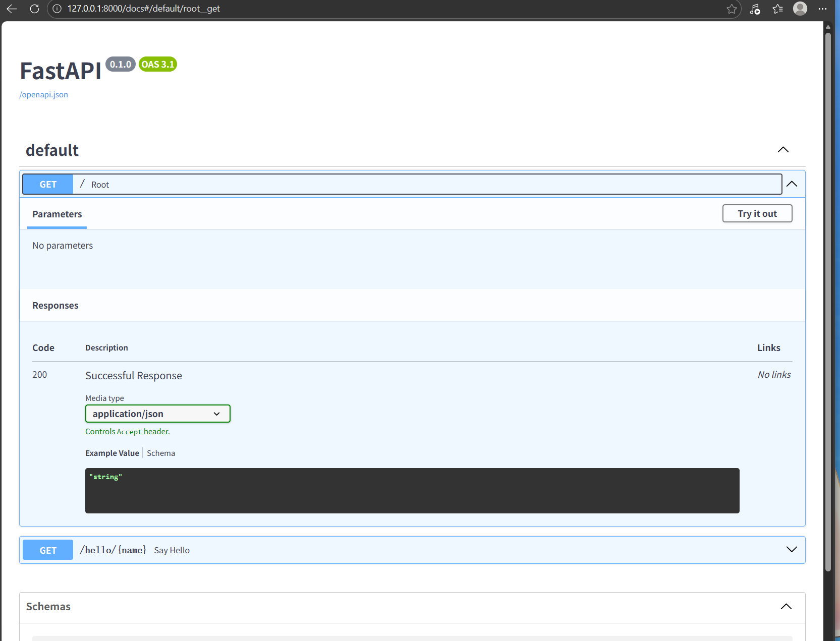Click the "Successful Response" description
840x641 pixels.
pyautogui.click(x=134, y=376)
